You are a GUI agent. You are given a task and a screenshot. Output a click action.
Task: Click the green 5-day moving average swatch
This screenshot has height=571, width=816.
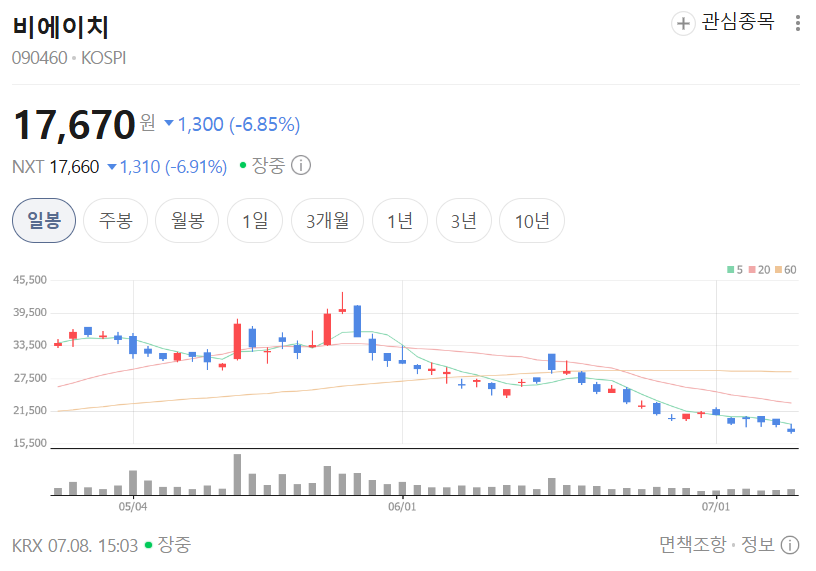(731, 270)
